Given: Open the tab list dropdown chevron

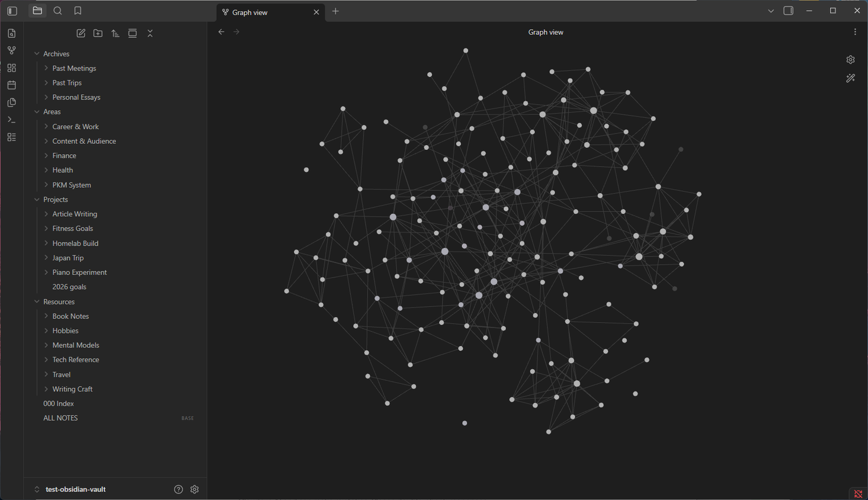Looking at the screenshot, I should 771,11.
